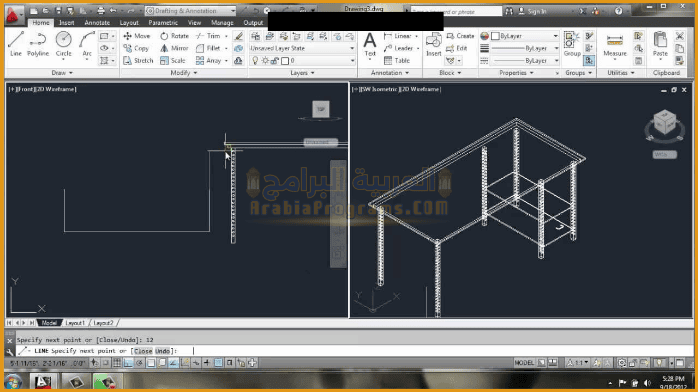Click the Plot printer icon in quick access toolbar
The width and height of the screenshot is (698, 392).
click(101, 11)
